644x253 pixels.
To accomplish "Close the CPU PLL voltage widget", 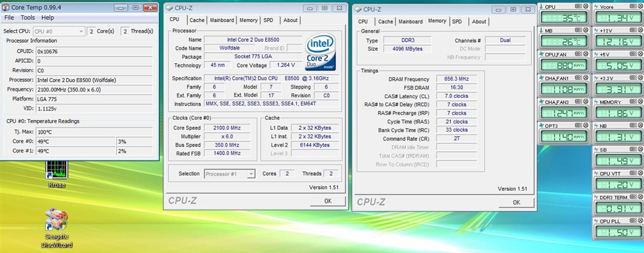I will click(640, 220).
